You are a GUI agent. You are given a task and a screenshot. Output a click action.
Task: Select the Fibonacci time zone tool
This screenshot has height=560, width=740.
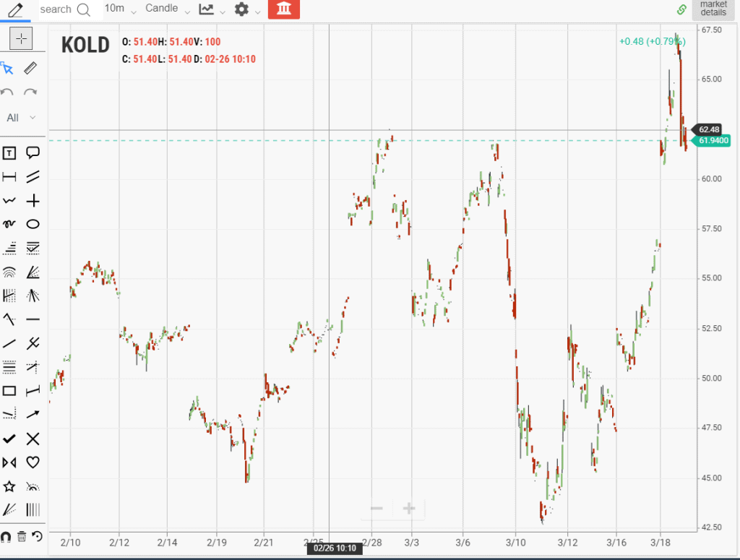(x=9, y=296)
